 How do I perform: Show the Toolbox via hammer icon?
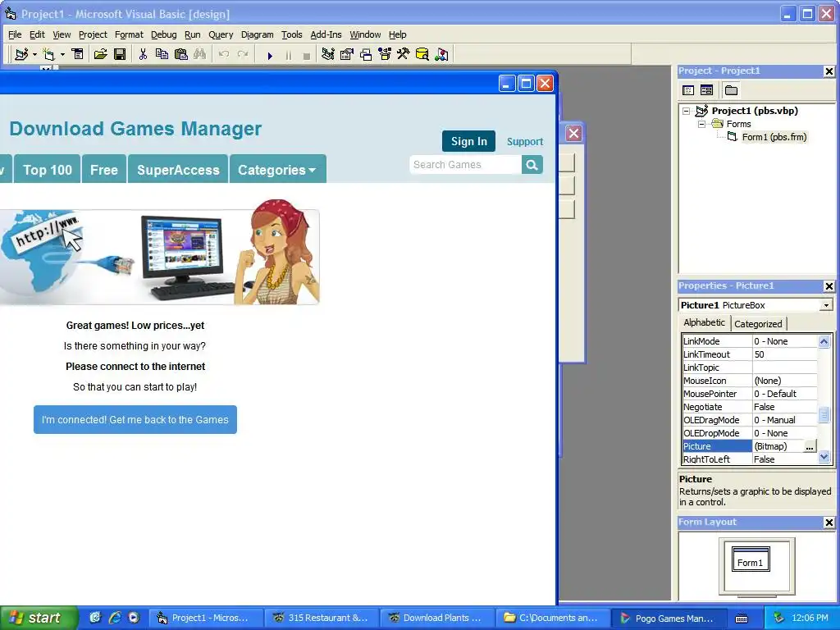click(404, 54)
